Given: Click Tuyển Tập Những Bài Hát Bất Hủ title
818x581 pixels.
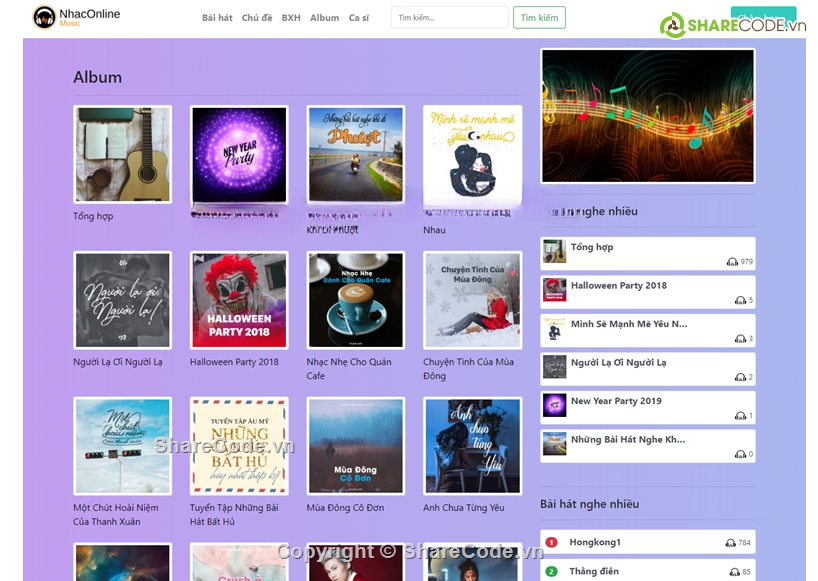Looking at the screenshot, I should pyautogui.click(x=234, y=514).
